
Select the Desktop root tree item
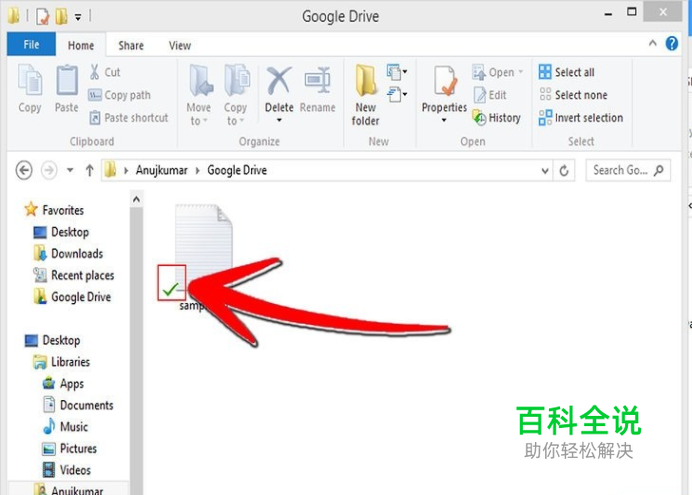coord(53,341)
